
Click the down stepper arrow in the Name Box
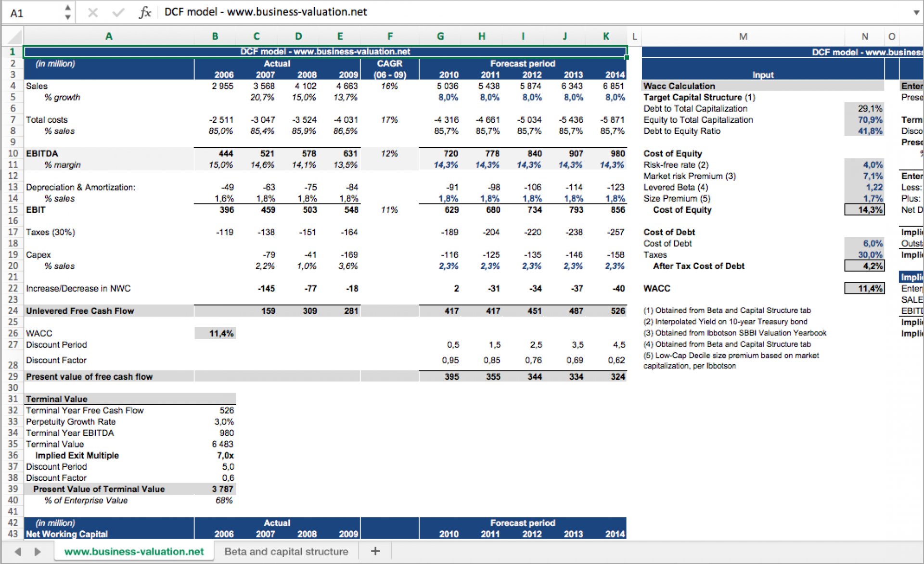(x=68, y=17)
